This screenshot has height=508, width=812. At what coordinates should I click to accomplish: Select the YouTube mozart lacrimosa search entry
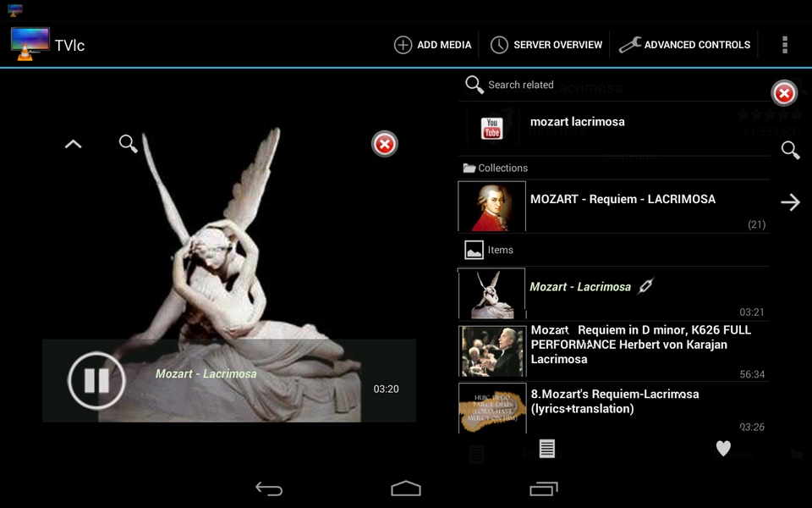614,128
